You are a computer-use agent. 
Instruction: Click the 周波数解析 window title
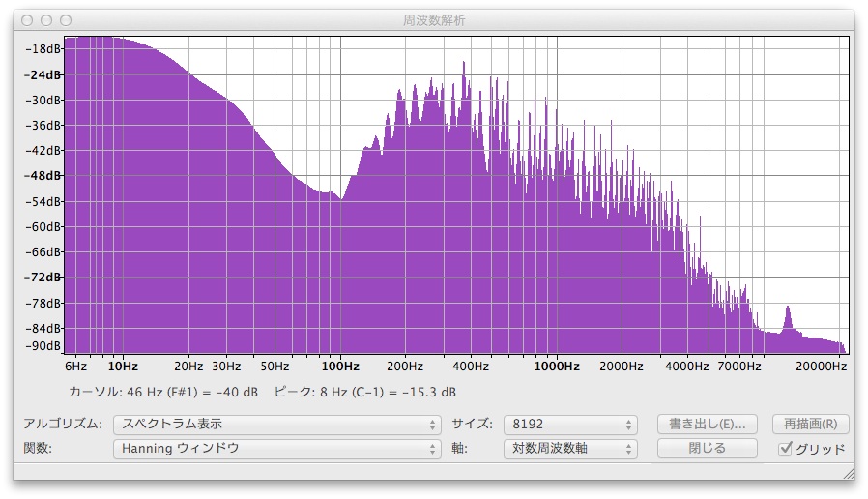point(434,20)
